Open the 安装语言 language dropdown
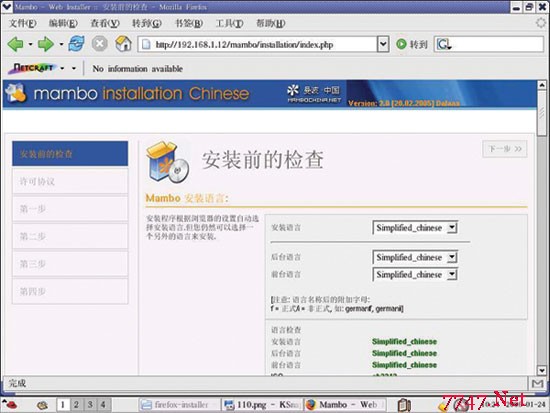 tap(415, 228)
